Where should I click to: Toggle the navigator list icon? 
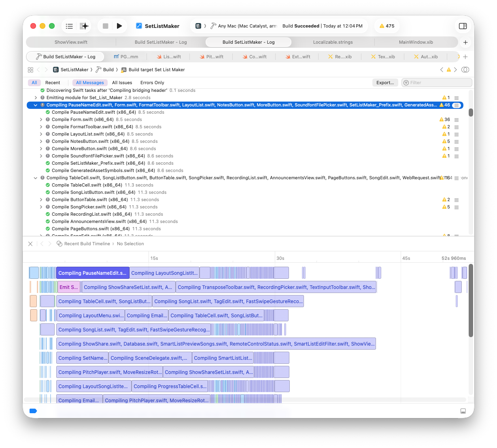(69, 26)
